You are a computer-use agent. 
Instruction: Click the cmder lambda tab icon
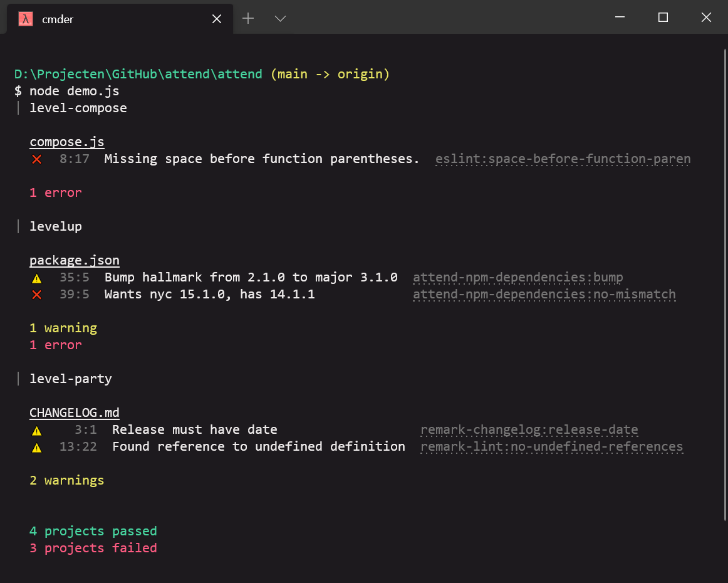(x=26, y=19)
